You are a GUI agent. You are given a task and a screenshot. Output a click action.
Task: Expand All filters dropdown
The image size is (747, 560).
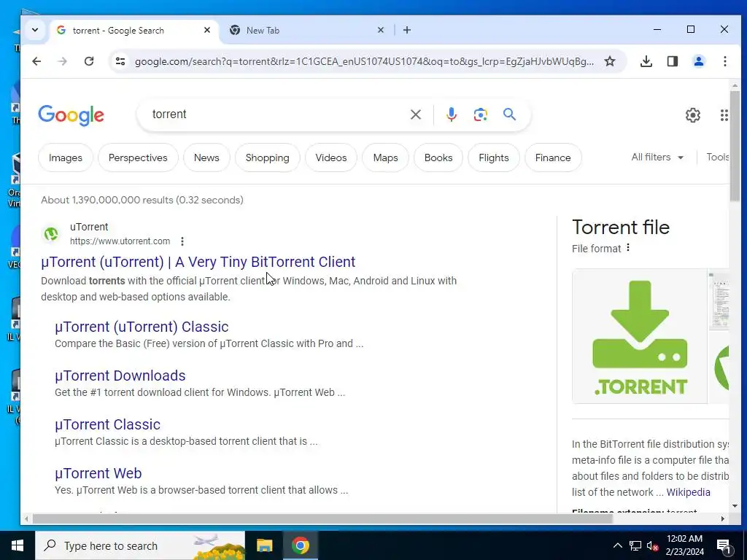[657, 157]
